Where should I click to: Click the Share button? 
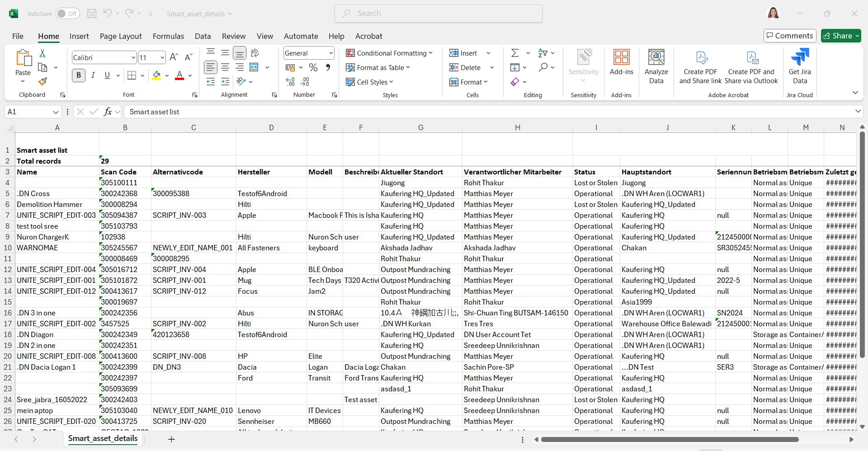pos(840,36)
